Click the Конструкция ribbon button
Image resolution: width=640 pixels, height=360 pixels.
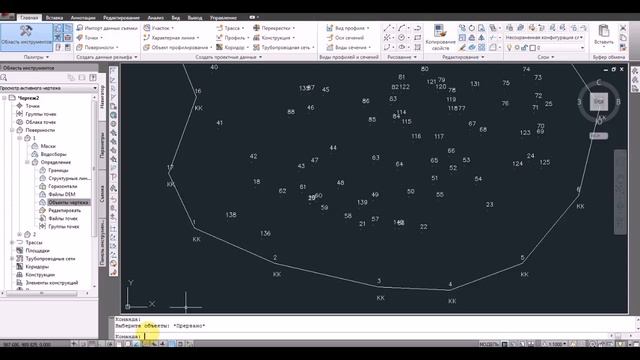click(274, 38)
